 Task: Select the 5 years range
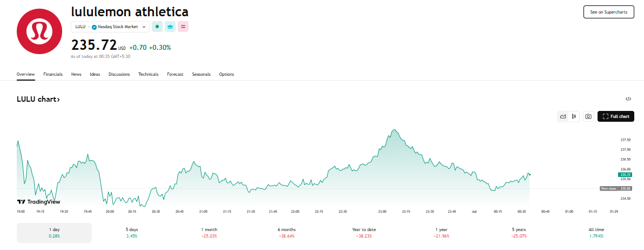point(519,233)
